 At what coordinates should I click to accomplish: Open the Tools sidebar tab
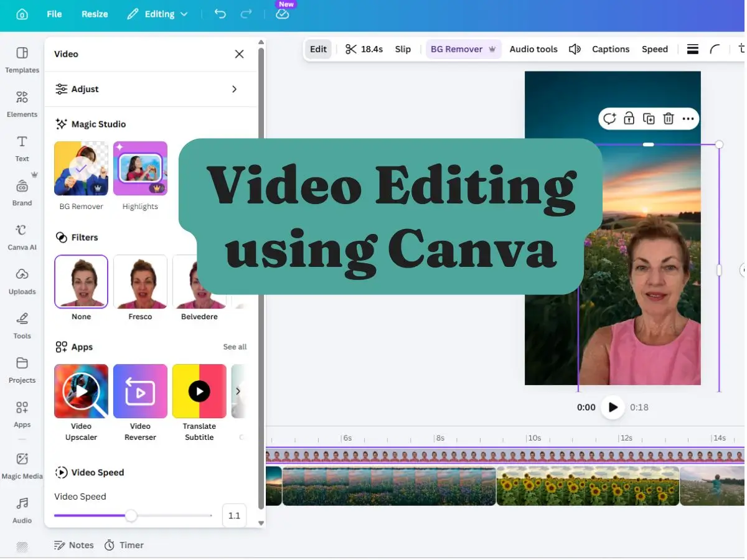[22, 326]
